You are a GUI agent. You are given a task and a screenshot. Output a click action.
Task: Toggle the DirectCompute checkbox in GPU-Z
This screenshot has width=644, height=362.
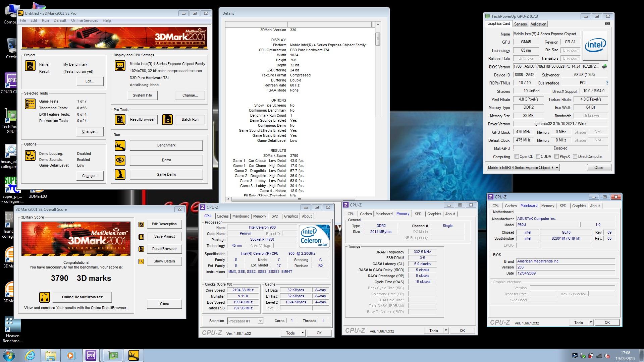575,157
